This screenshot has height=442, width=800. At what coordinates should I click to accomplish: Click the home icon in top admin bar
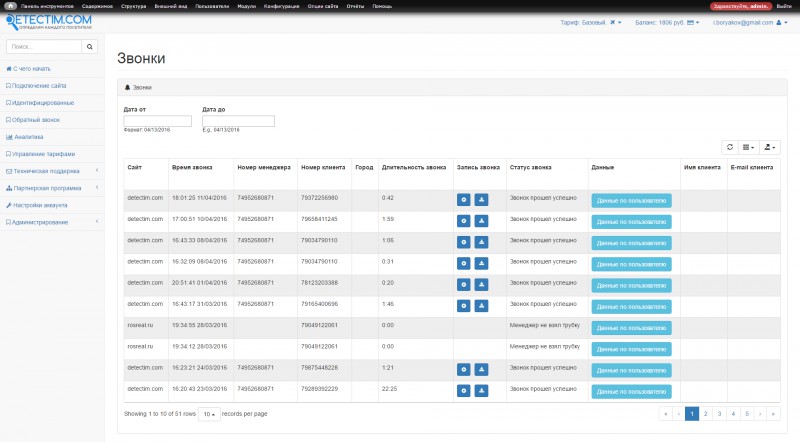[9, 6]
